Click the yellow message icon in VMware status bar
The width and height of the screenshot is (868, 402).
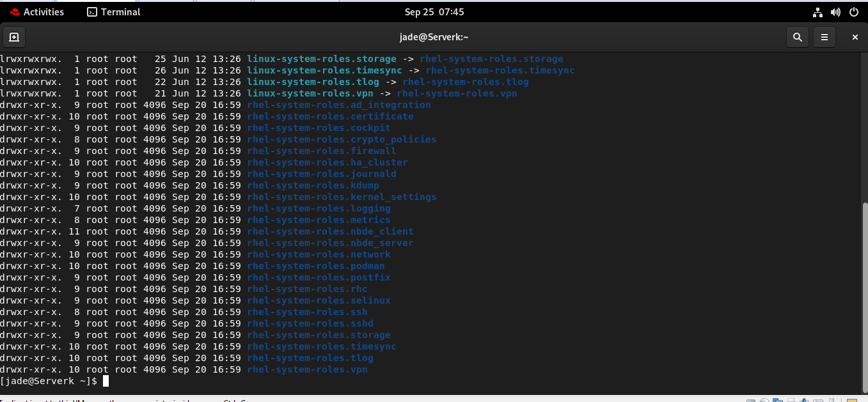coord(851,399)
